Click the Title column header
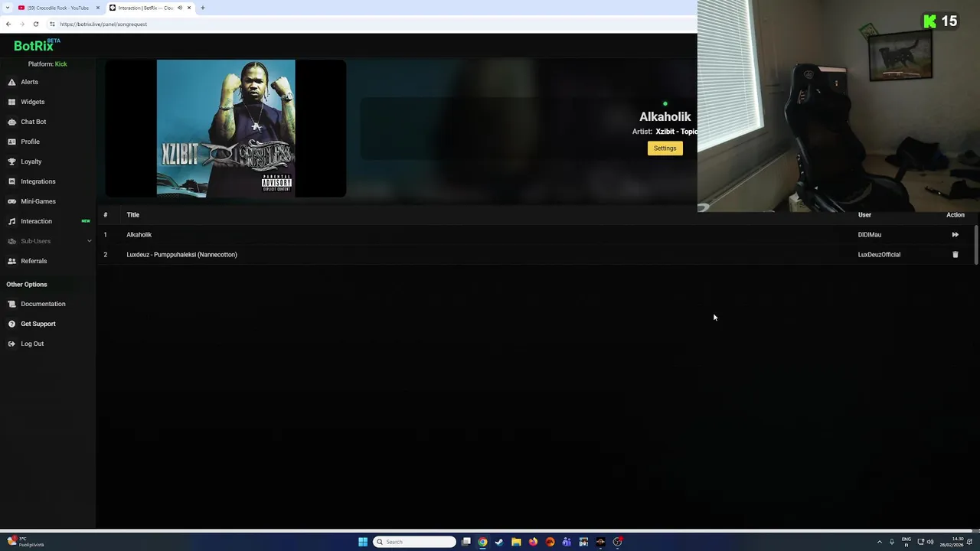 tap(132, 215)
